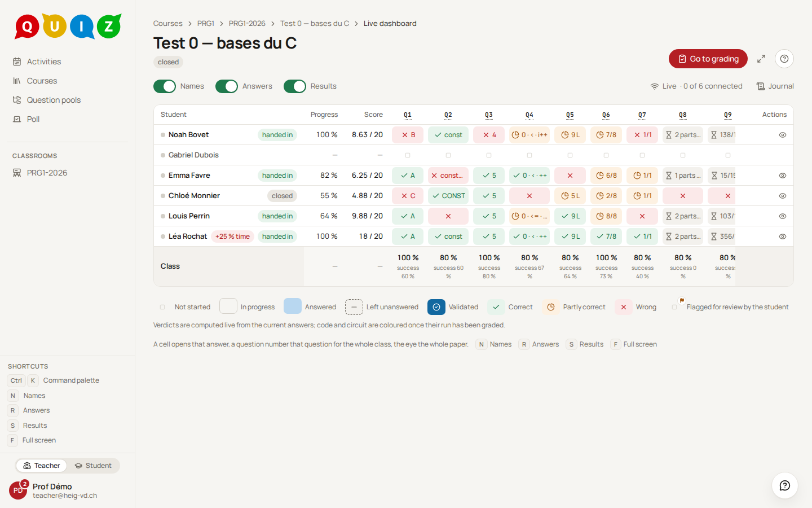This screenshot has width=812, height=508.
Task: Open Emma Favre's wrong Q5 cell
Action: point(570,176)
